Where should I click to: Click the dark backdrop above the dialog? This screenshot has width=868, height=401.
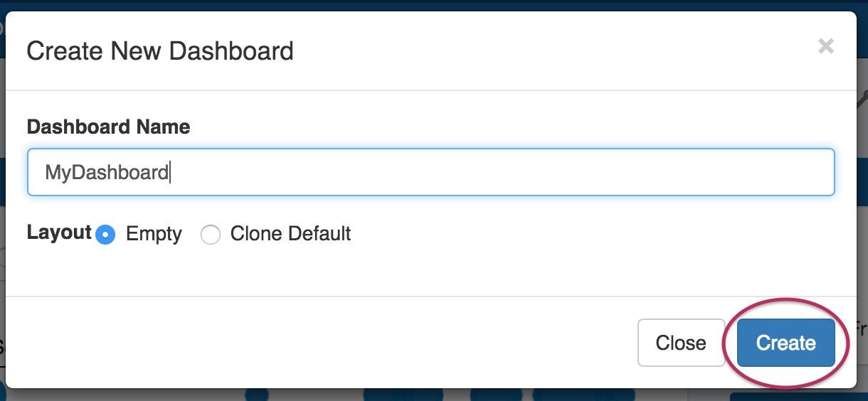[x=427, y=4]
